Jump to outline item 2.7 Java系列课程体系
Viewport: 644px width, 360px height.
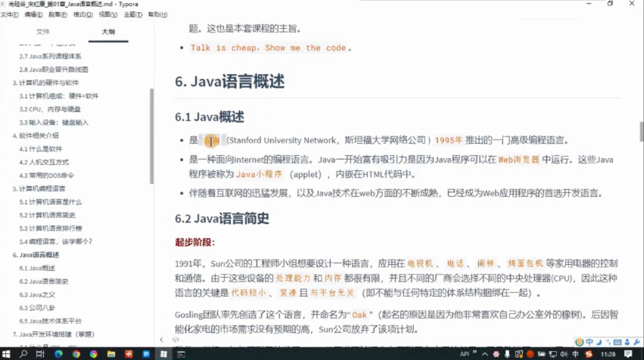50,56
